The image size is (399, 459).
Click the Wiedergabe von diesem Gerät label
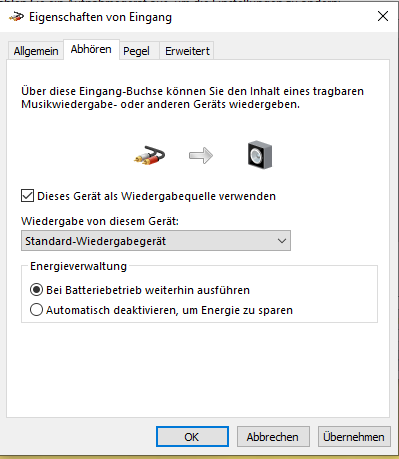[100, 221]
